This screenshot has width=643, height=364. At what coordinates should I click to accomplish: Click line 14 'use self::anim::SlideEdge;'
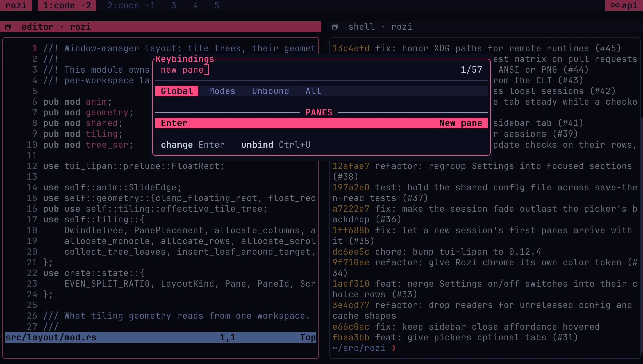(x=112, y=187)
